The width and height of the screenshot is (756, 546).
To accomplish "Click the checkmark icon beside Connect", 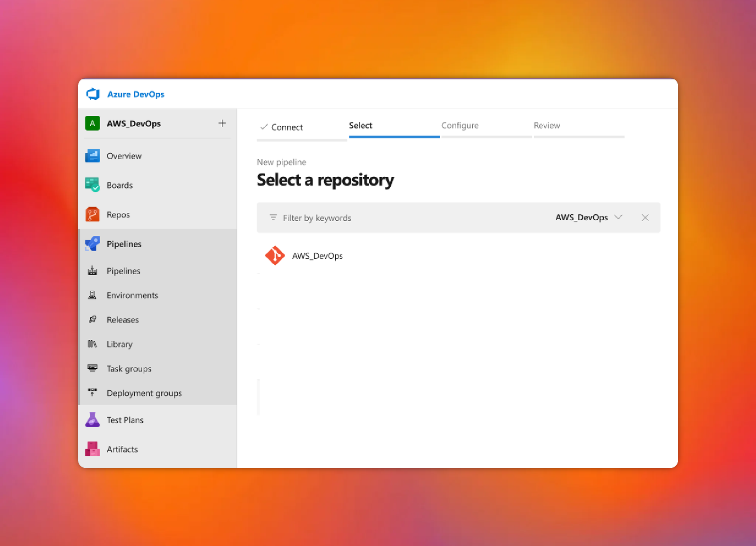I will (264, 127).
